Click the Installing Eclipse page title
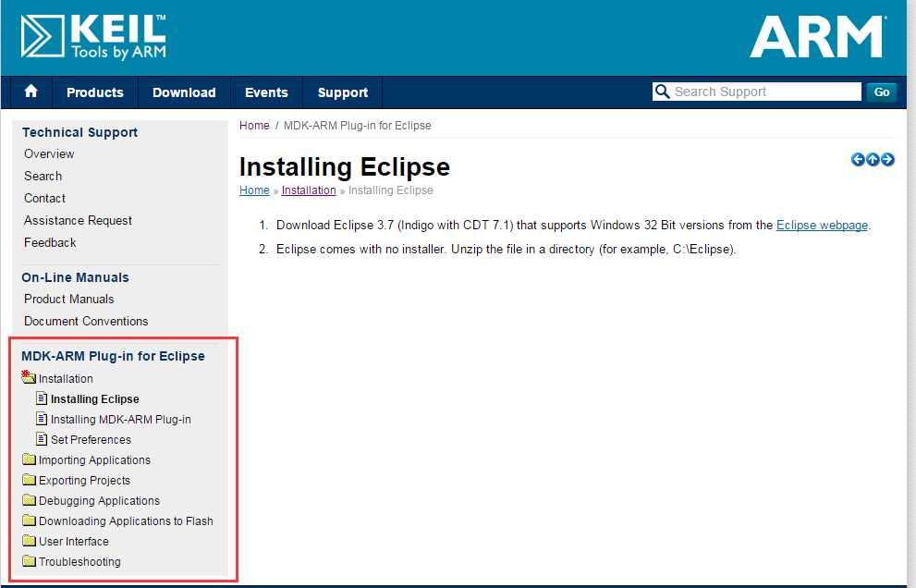The height and width of the screenshot is (588, 916). [344, 166]
